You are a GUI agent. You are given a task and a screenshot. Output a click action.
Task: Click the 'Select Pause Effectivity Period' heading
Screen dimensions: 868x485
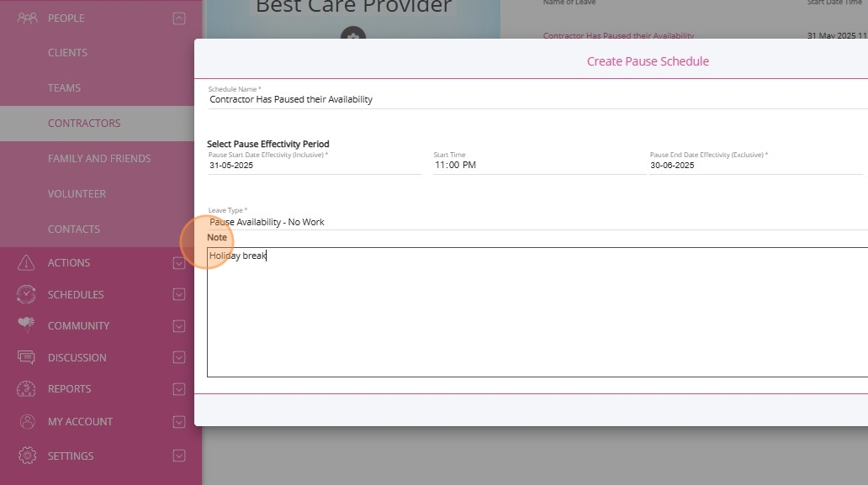coord(268,144)
